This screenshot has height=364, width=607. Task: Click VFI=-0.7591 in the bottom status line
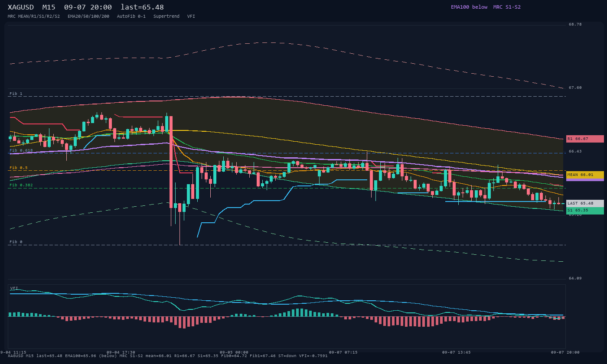313,356
